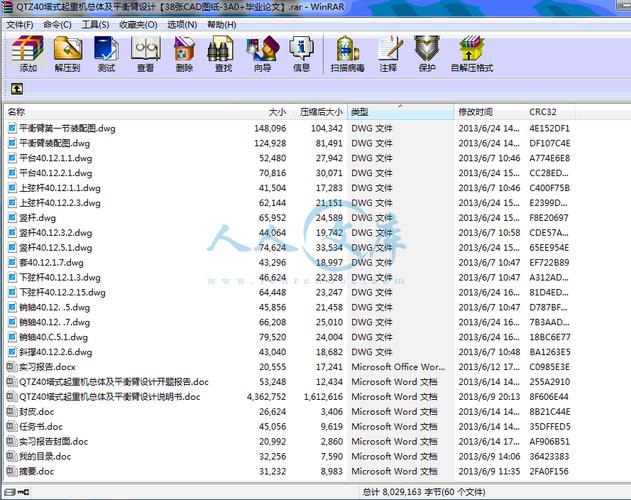Click the Virus Scan (扫描病毒) icon
Image resolution: width=631 pixels, height=500 pixels.
click(348, 54)
